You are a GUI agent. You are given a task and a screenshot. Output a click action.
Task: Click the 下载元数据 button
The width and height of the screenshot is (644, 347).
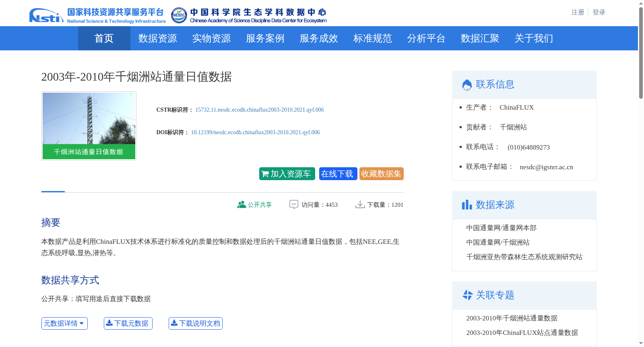(x=128, y=323)
